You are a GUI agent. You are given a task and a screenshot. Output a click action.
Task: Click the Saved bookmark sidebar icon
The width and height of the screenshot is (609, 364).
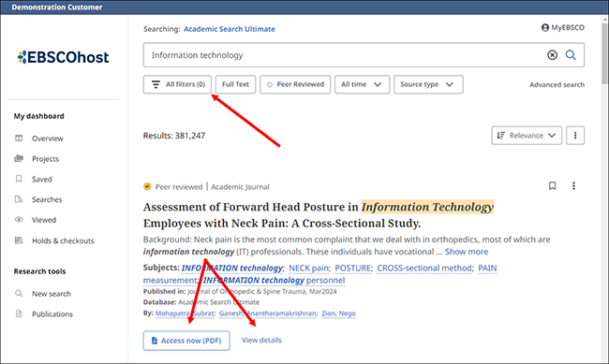click(19, 179)
